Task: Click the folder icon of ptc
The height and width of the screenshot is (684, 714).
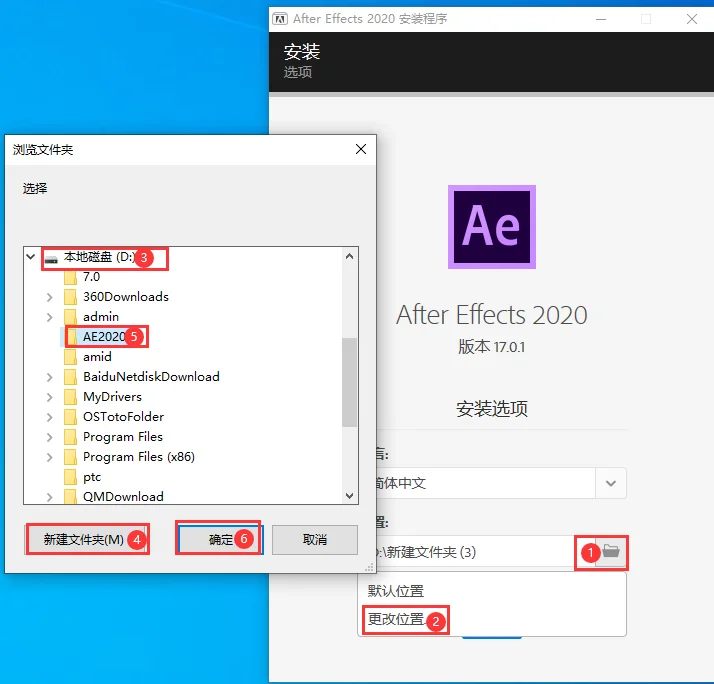Action: click(x=70, y=477)
